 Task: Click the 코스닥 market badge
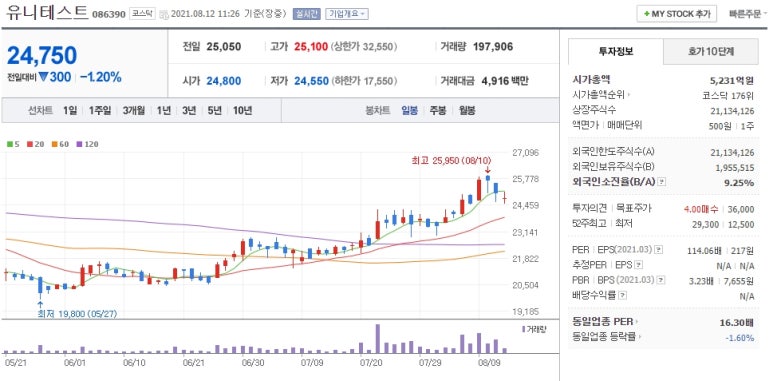pyautogui.click(x=143, y=14)
